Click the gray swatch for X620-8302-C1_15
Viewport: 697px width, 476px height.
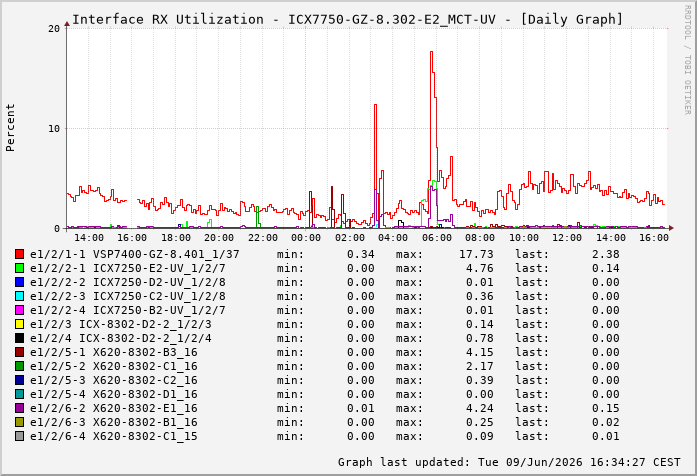tap(19, 436)
